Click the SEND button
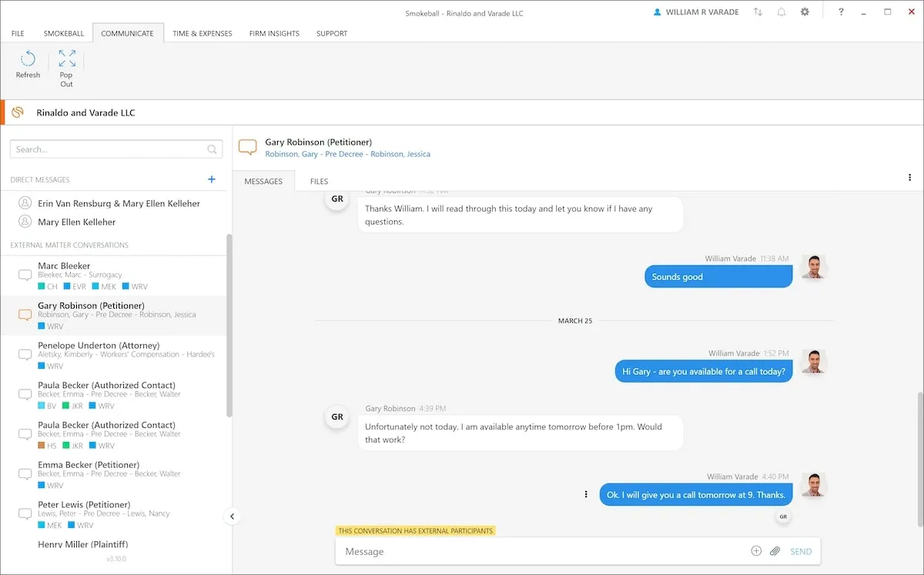Image resolution: width=924 pixels, height=575 pixels. (x=801, y=551)
